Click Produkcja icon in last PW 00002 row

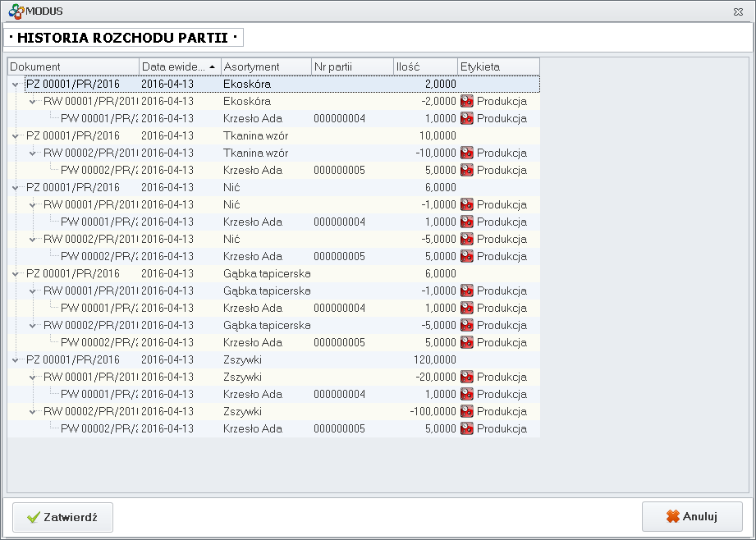tap(467, 428)
